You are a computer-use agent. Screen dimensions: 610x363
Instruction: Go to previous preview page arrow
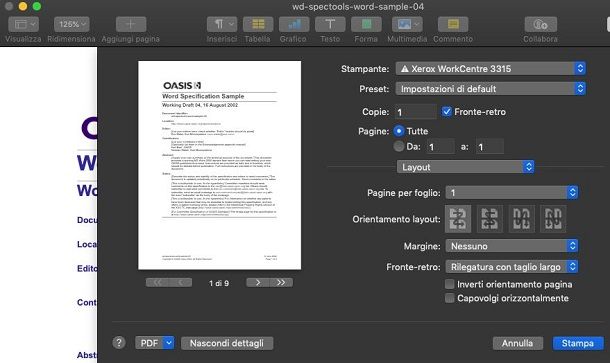point(180,283)
